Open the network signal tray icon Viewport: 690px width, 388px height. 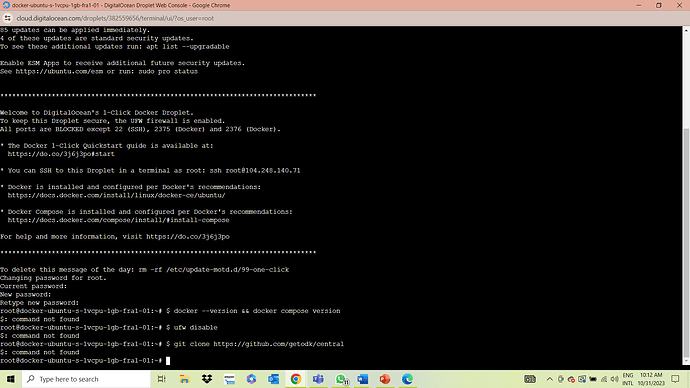pyautogui.click(x=604, y=379)
